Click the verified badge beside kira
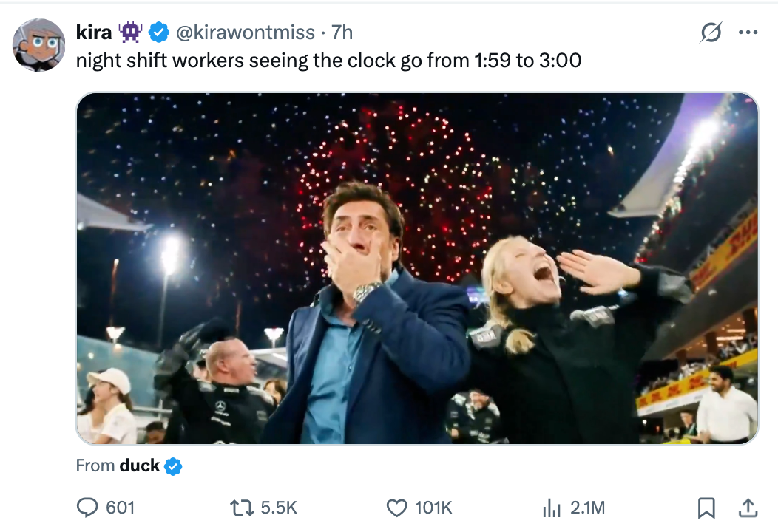Viewport: 778px width, 532px height. pos(158,32)
